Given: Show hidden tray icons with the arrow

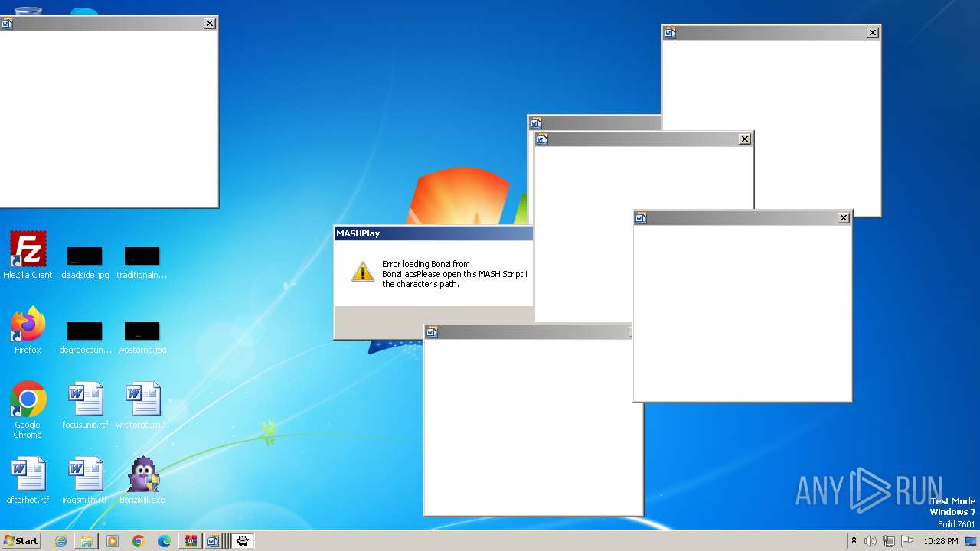Looking at the screenshot, I should pyautogui.click(x=854, y=540).
